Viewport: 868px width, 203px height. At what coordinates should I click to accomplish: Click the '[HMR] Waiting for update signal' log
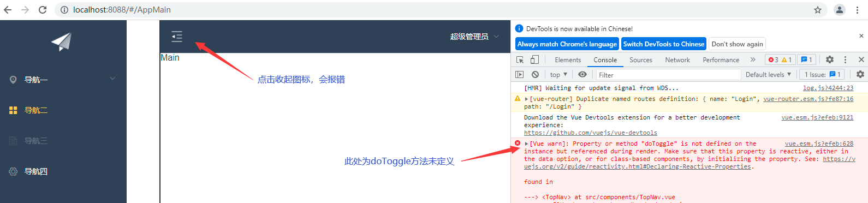pos(601,88)
